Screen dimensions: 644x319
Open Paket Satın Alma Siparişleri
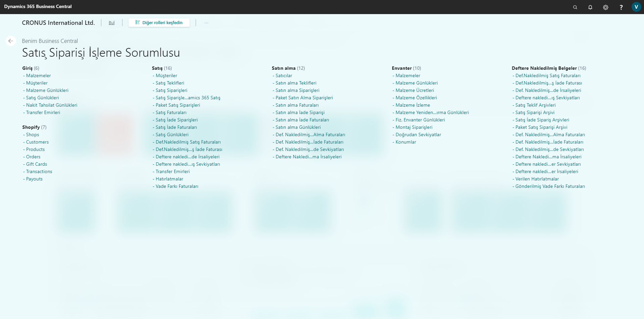click(304, 98)
